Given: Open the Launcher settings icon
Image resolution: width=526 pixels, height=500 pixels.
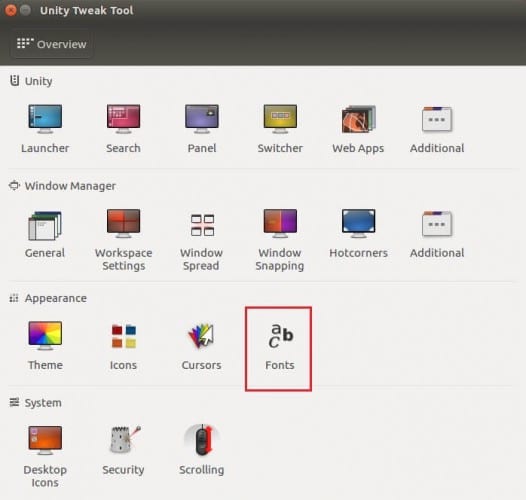Looking at the screenshot, I should 45,119.
